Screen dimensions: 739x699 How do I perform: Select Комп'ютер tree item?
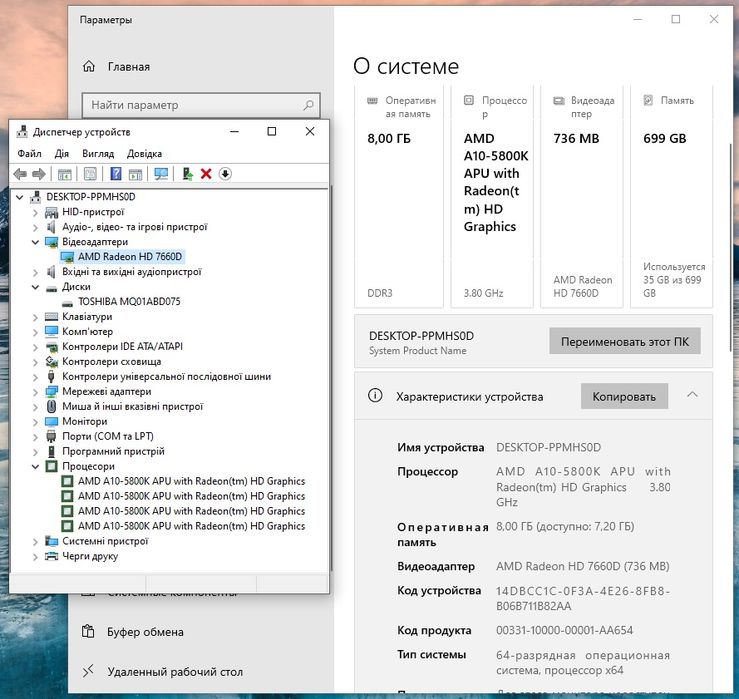point(88,332)
